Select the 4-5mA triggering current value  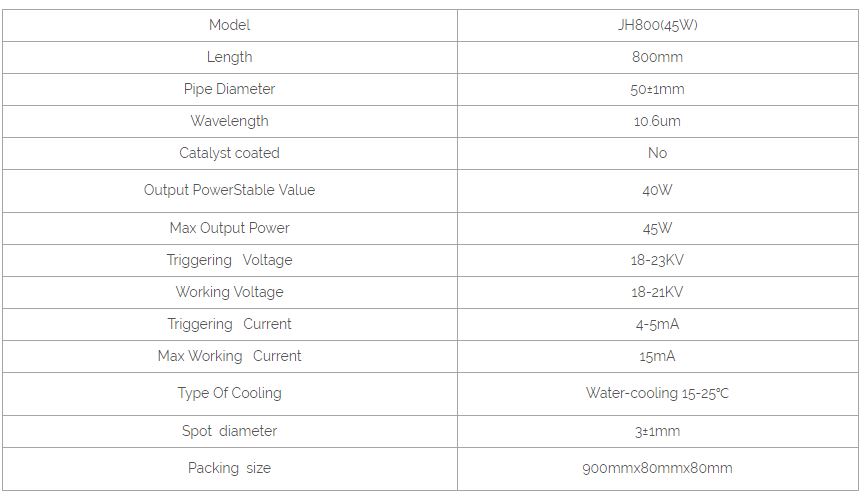(657, 324)
